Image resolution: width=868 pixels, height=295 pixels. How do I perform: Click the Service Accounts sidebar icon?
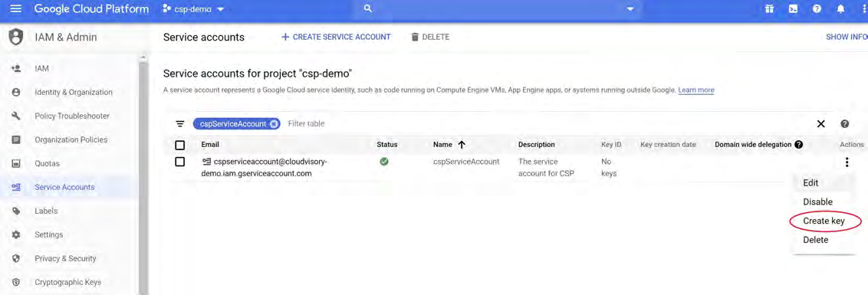[x=16, y=187]
